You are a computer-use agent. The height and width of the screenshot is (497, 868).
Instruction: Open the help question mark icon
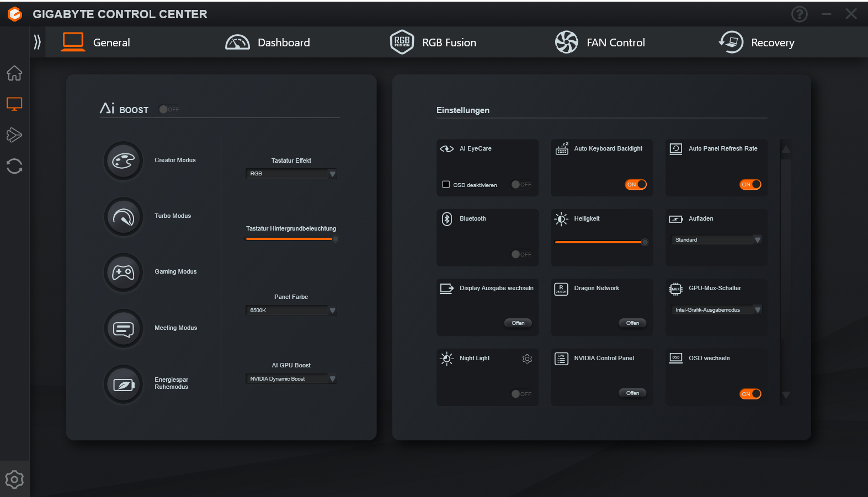click(x=799, y=14)
